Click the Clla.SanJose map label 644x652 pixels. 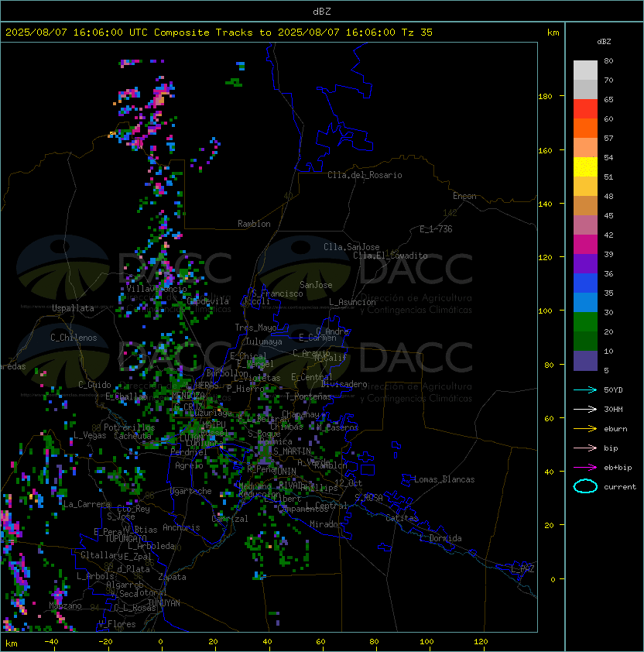pos(351,247)
